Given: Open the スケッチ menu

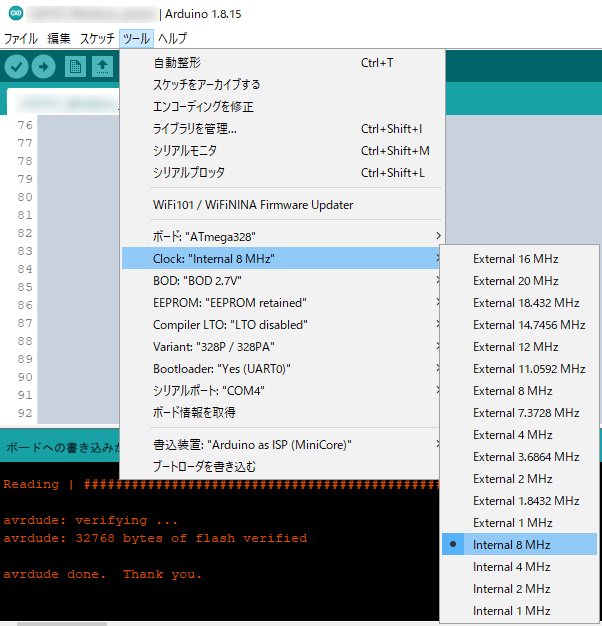Looking at the screenshot, I should pos(97,39).
